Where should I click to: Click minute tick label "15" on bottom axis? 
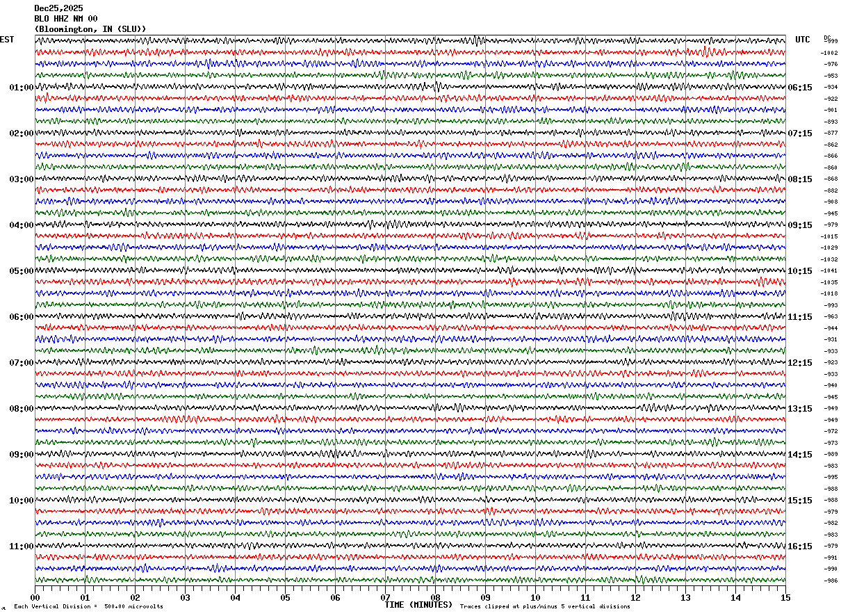(x=785, y=597)
